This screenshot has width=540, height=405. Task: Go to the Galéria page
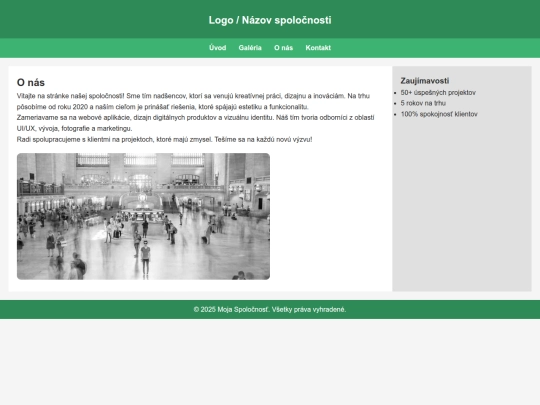click(250, 48)
